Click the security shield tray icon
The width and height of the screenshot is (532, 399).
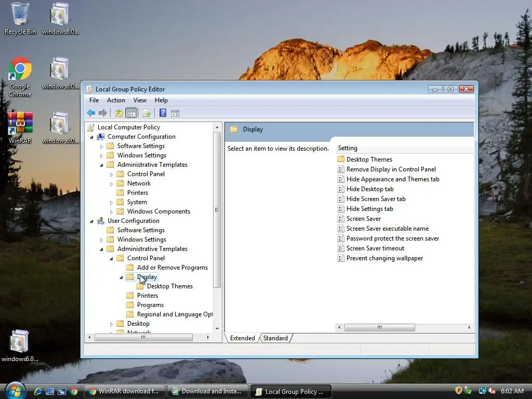point(458,391)
